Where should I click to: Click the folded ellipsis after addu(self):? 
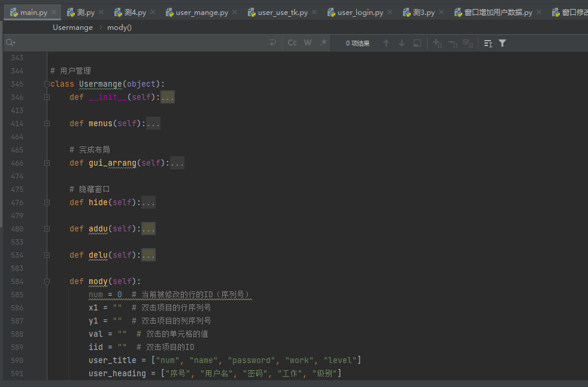point(148,229)
